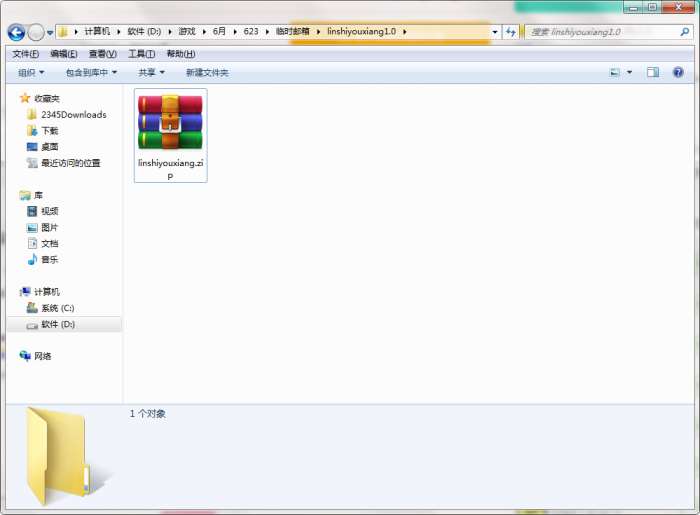Select the linshiyouxiang1.0 breadcrumb segment

coord(361,31)
